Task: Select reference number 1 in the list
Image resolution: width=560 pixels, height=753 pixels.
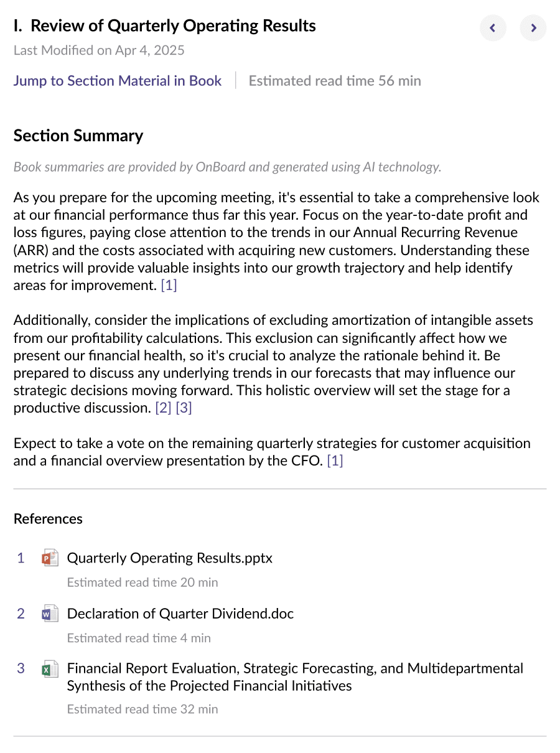Action: pyautogui.click(x=21, y=558)
